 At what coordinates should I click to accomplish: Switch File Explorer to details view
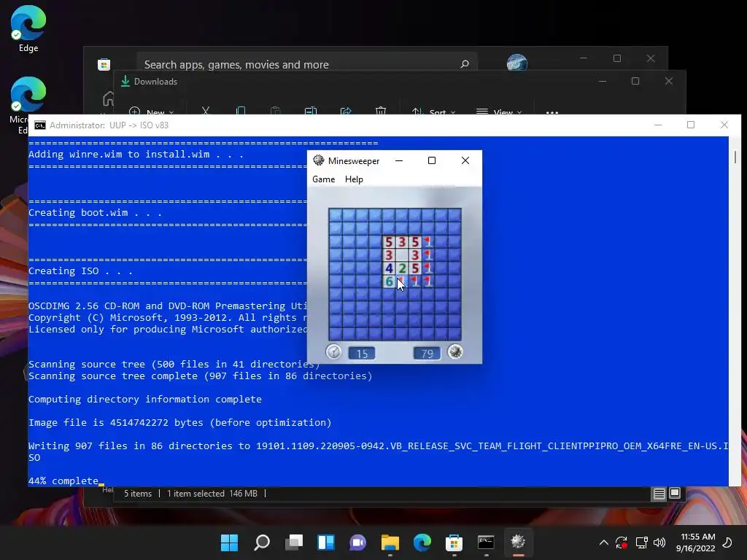click(659, 494)
